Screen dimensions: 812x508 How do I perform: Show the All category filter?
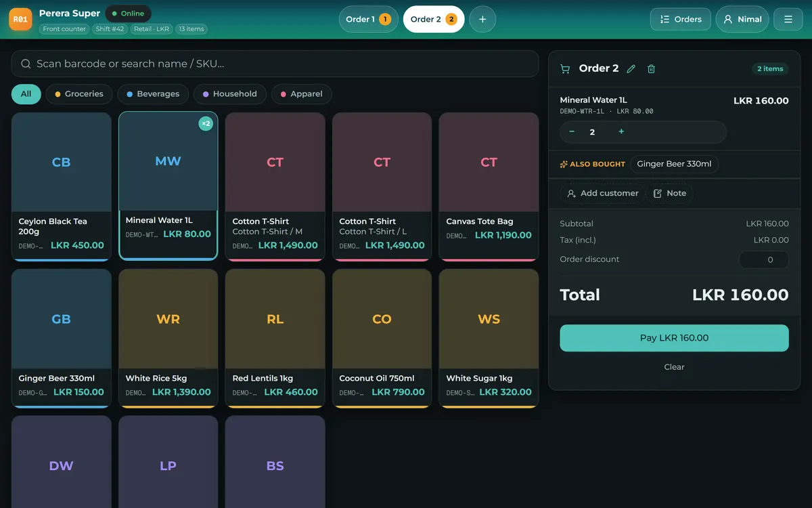click(26, 94)
